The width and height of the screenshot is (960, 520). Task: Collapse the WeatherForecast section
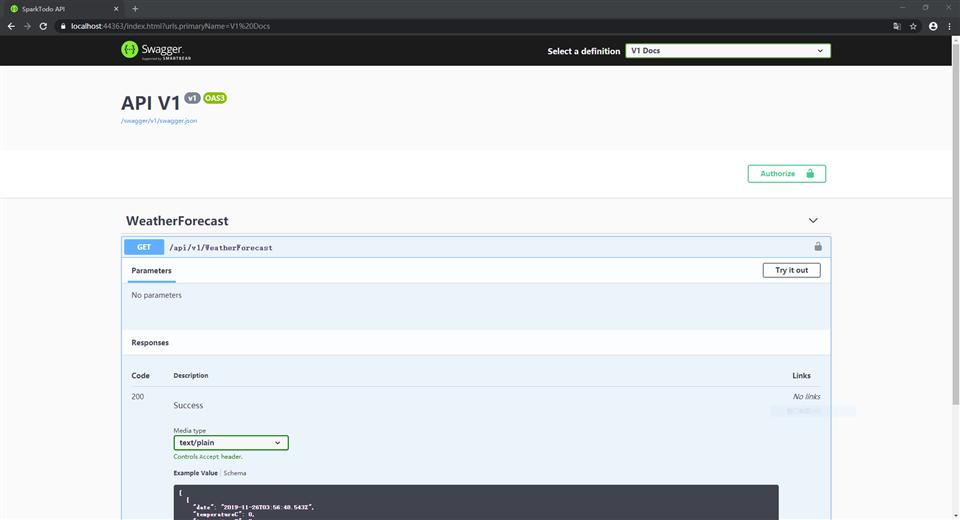pyautogui.click(x=813, y=221)
